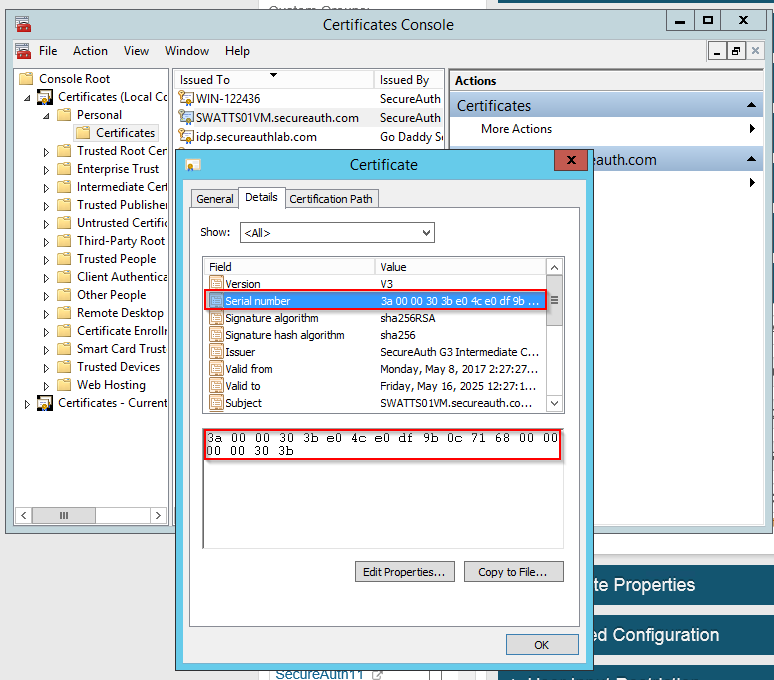Click the Trusted People folder icon
Image resolution: width=774 pixels, height=680 pixels.
[x=64, y=259]
